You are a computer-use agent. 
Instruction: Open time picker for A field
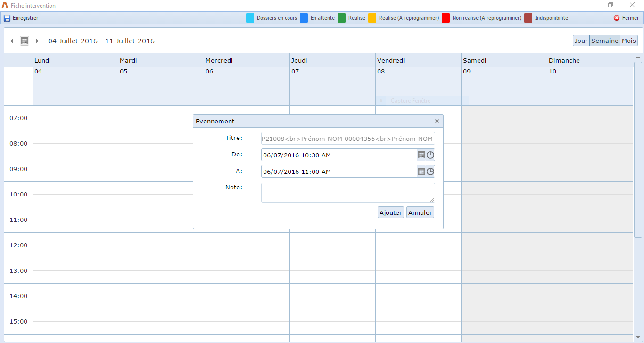coord(430,171)
